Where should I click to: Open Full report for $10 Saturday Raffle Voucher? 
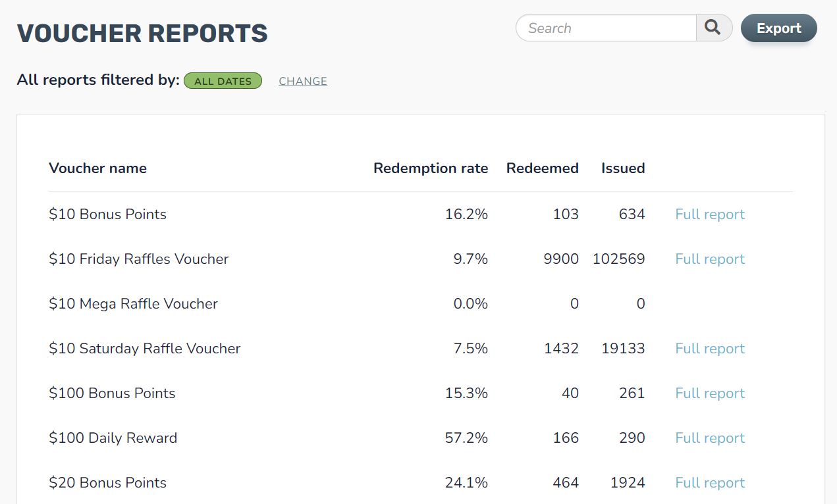(709, 348)
